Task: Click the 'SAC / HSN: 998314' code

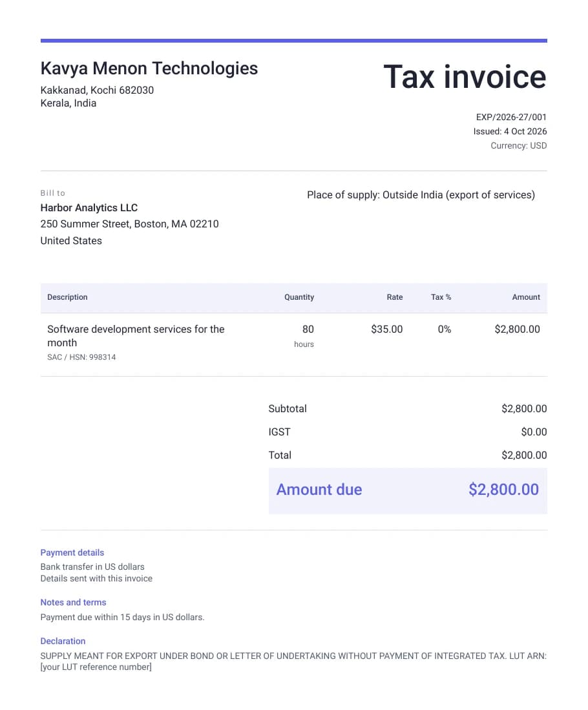Action: (81, 357)
